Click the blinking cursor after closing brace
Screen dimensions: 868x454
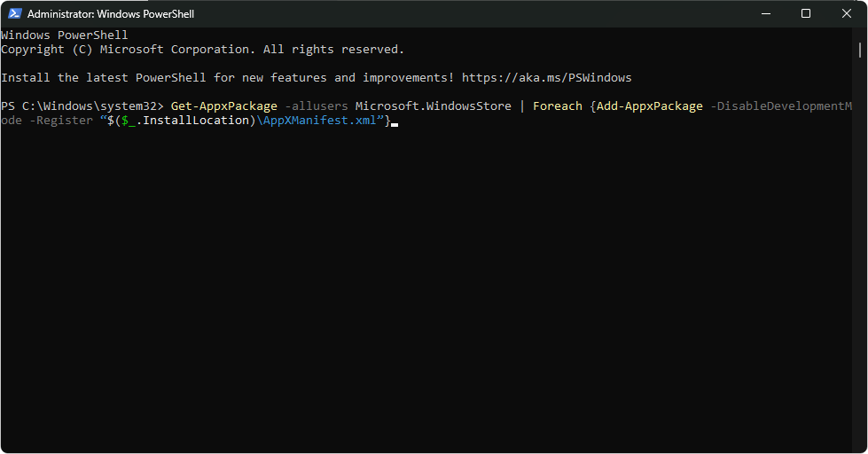(395, 124)
